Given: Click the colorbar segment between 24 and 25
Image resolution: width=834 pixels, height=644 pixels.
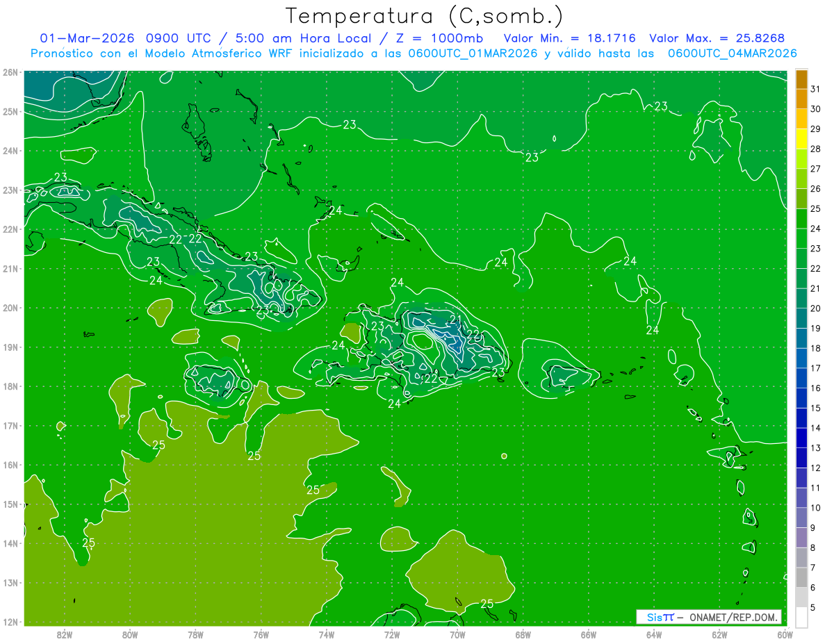Looking at the screenshot, I should pyautogui.click(x=801, y=219).
